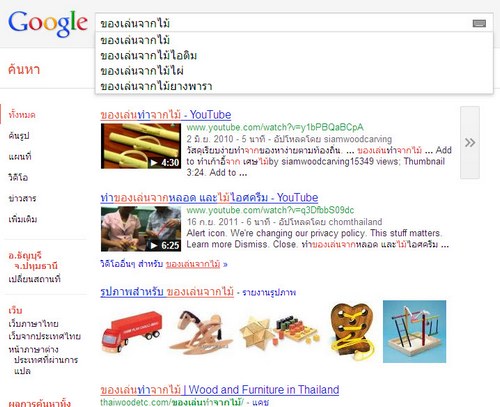
Task: Play the 4:30 wooden toy video thumbnail
Action: [141, 146]
